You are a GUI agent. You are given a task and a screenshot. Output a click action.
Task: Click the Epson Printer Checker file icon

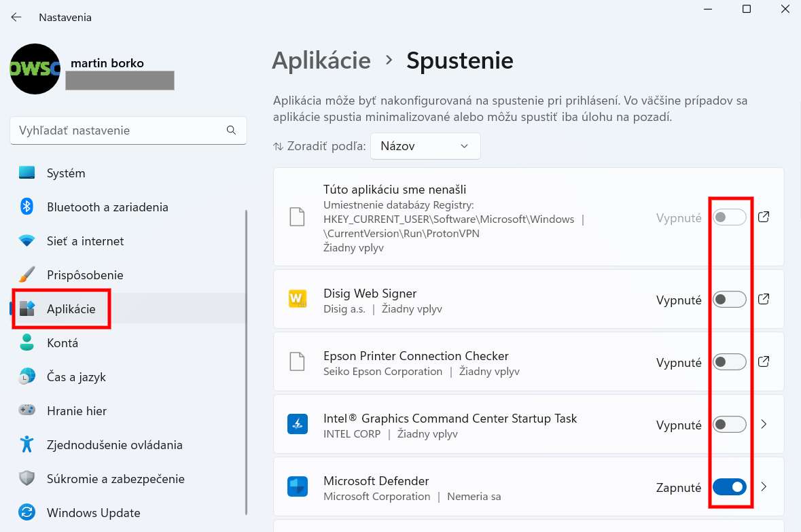[x=298, y=362]
